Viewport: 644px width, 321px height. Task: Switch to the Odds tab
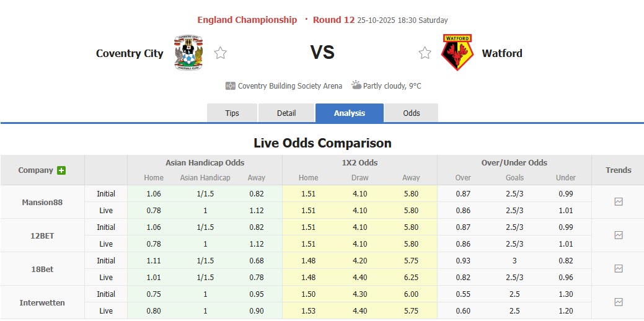(412, 113)
